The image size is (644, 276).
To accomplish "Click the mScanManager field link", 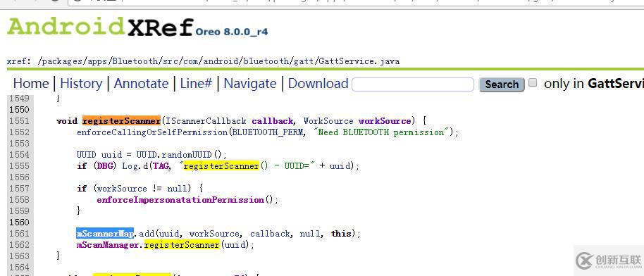I will [109, 245].
